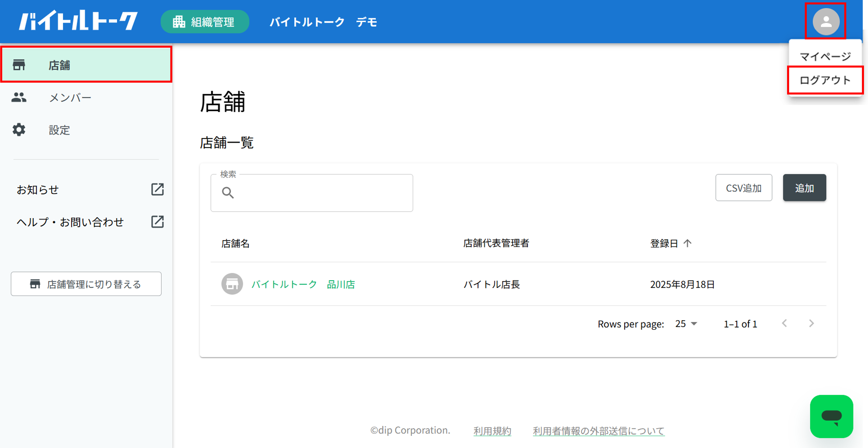Click the ©dip Corporation. footer text

(x=410, y=430)
